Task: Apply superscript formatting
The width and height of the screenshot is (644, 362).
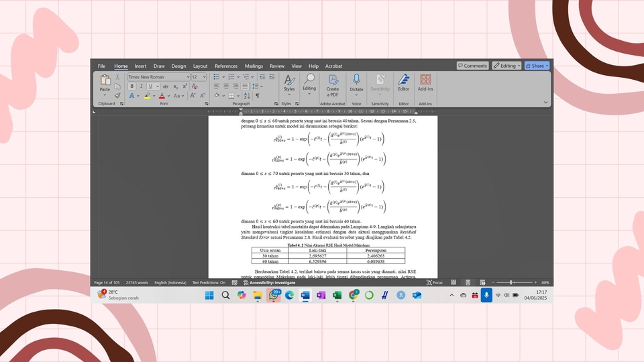Action: [x=185, y=86]
